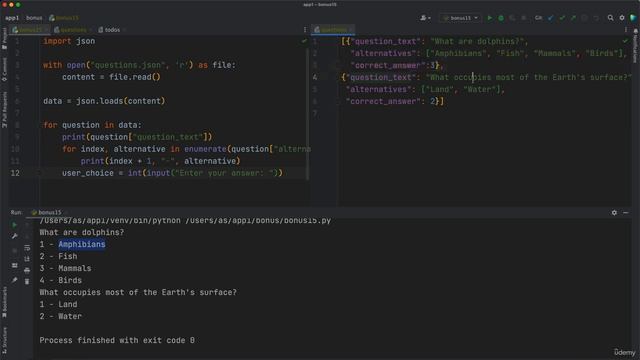The width and height of the screenshot is (640, 360).
Task: Click the layout icon in Run panel
Action: (15, 266)
